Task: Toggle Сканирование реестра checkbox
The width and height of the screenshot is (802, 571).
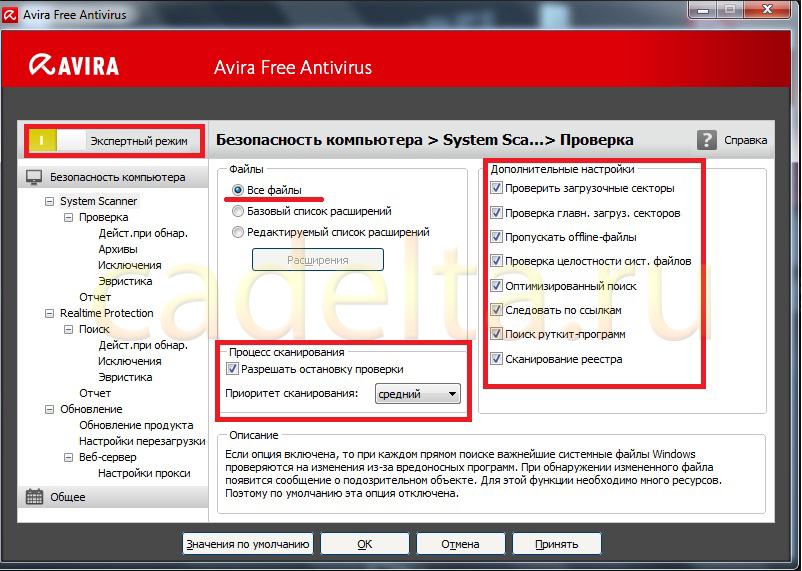Action: (496, 359)
